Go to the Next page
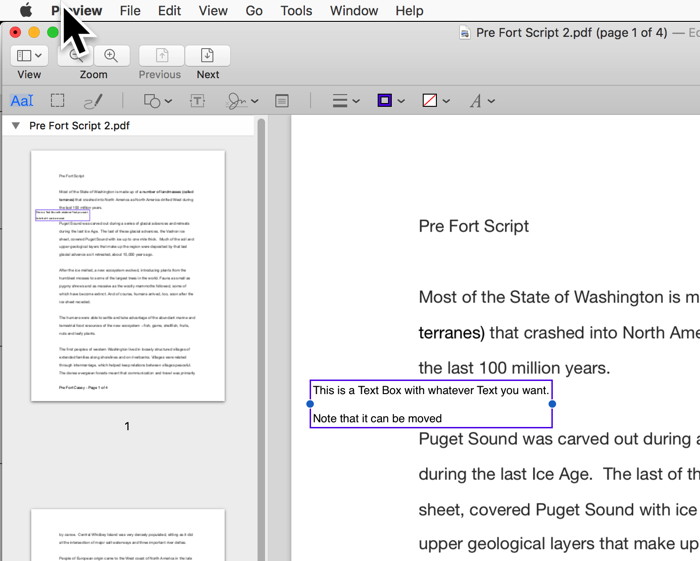The image size is (700, 561). point(207,56)
